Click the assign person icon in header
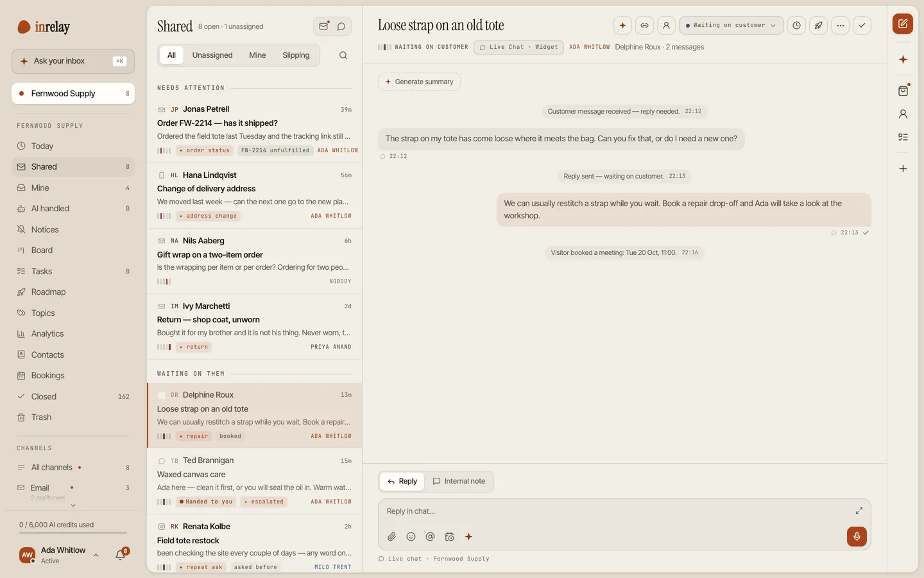The width and height of the screenshot is (924, 578). point(666,26)
